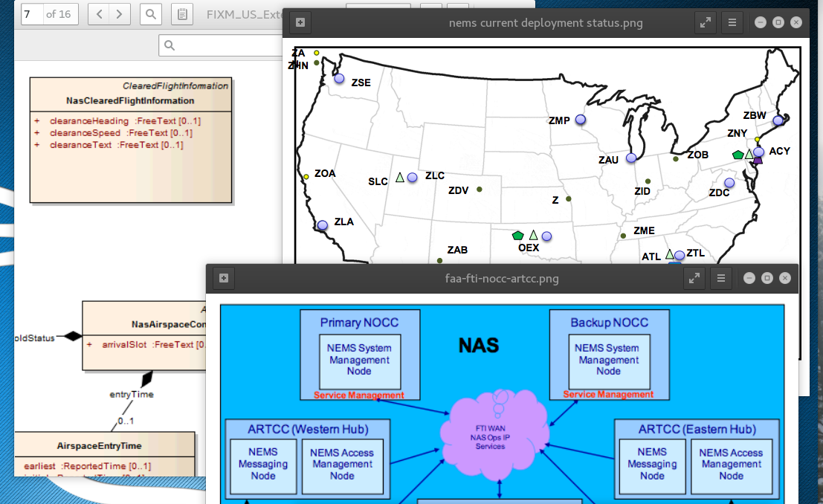Click the large 'NAS' heading in diagram
The image size is (823, 504).
[x=479, y=346]
